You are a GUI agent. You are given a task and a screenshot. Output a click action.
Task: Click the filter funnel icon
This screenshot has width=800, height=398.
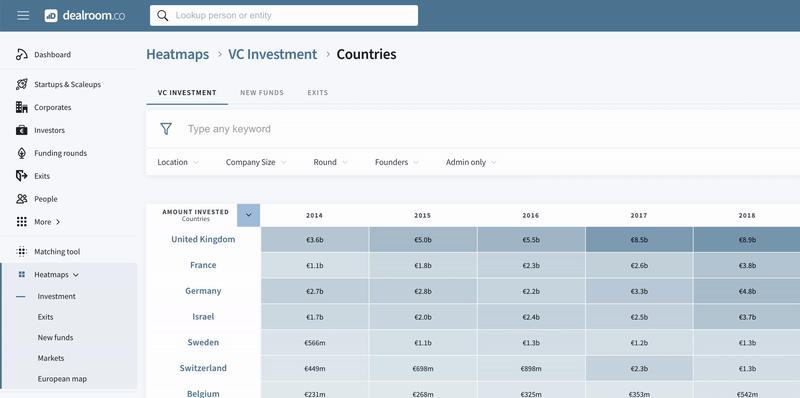tap(166, 129)
